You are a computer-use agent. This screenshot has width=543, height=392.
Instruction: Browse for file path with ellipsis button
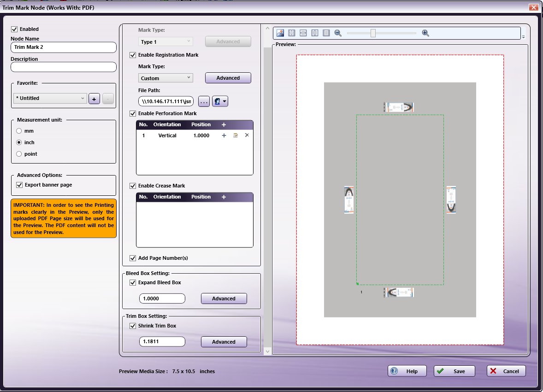pyautogui.click(x=204, y=101)
